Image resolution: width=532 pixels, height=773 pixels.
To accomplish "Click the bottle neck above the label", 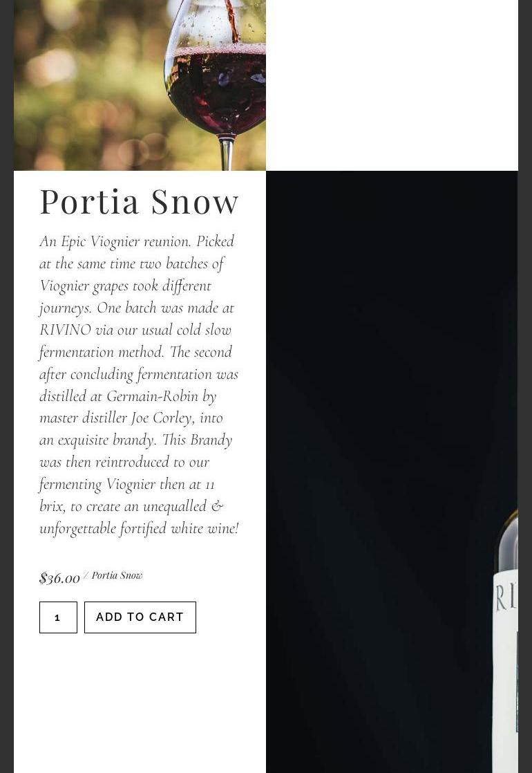I will [507, 542].
